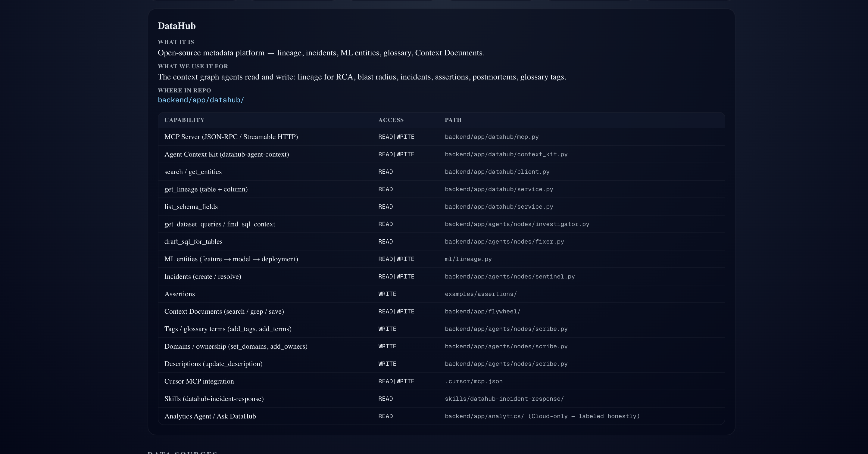Click path ml/lineage.py
The width and height of the screenshot is (868, 454).
468,259
